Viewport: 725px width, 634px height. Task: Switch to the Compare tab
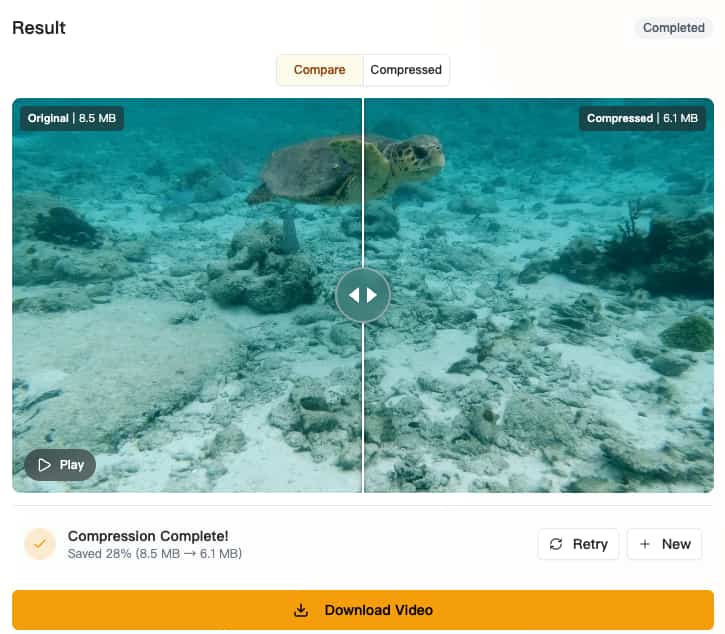[319, 70]
